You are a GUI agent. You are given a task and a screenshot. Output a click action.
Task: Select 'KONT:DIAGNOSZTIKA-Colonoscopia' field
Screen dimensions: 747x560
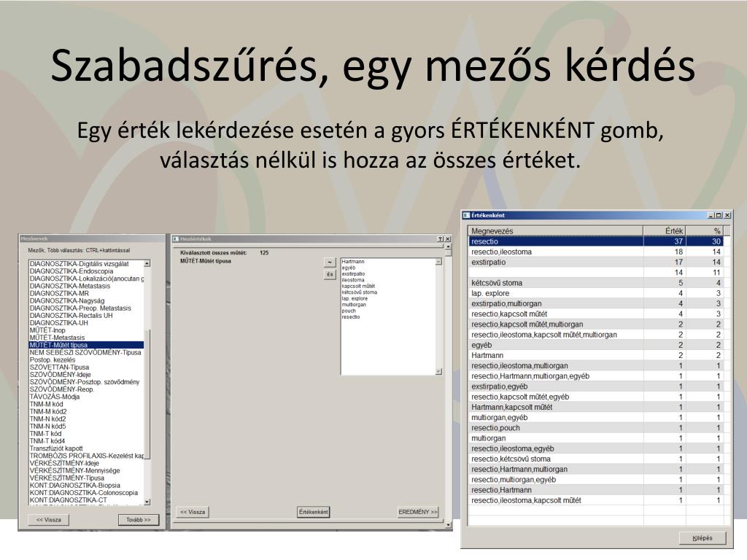[x=86, y=492]
